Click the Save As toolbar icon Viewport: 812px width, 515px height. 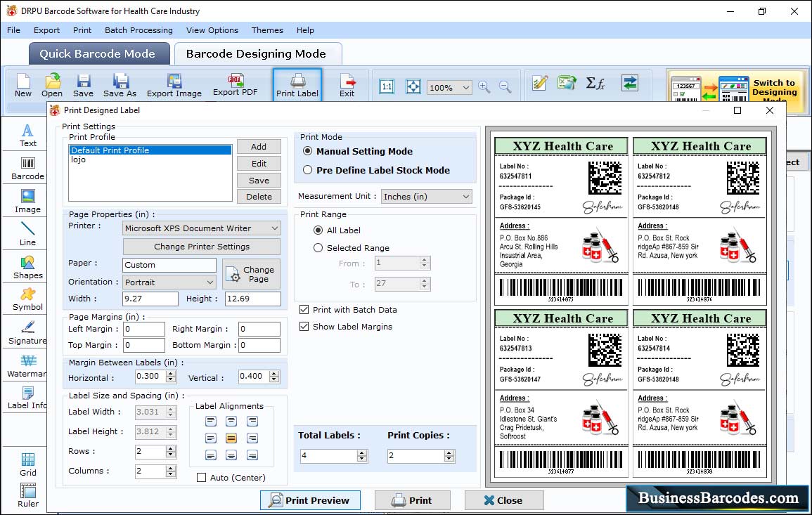tap(120, 86)
